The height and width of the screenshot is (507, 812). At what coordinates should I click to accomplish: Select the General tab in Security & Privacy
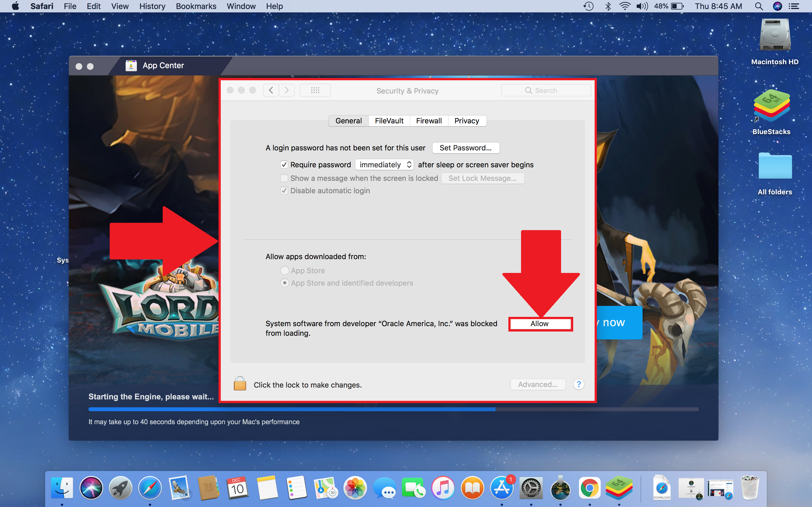[348, 120]
